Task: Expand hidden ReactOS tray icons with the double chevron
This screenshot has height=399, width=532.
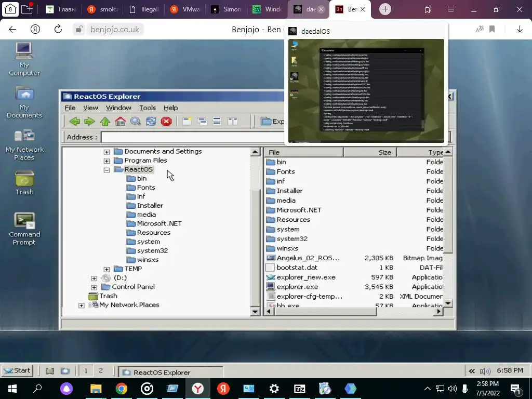Action: [x=472, y=371]
